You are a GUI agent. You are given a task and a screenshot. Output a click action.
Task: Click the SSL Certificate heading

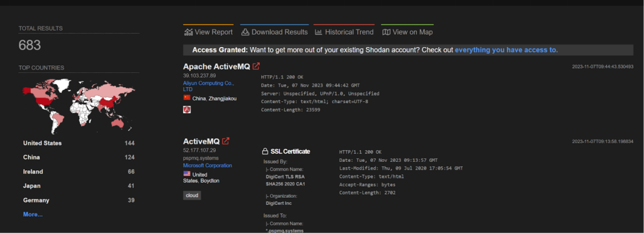(291, 151)
